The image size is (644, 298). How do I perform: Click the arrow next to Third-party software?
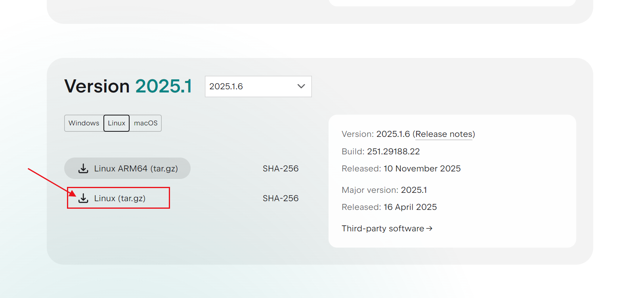click(x=429, y=229)
